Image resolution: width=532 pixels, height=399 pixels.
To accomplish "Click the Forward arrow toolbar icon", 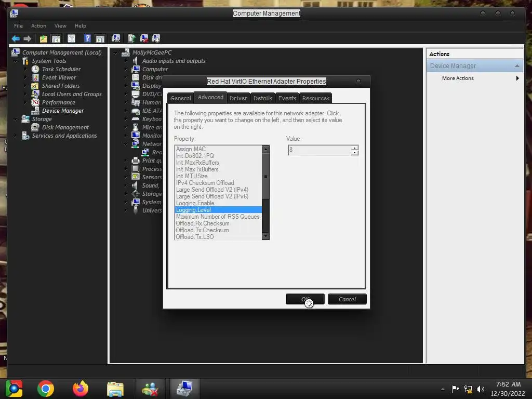I will coord(28,38).
